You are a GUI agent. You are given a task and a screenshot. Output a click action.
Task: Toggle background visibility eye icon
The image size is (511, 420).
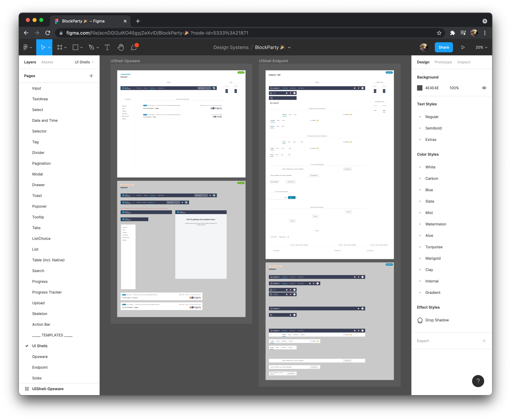[484, 88]
